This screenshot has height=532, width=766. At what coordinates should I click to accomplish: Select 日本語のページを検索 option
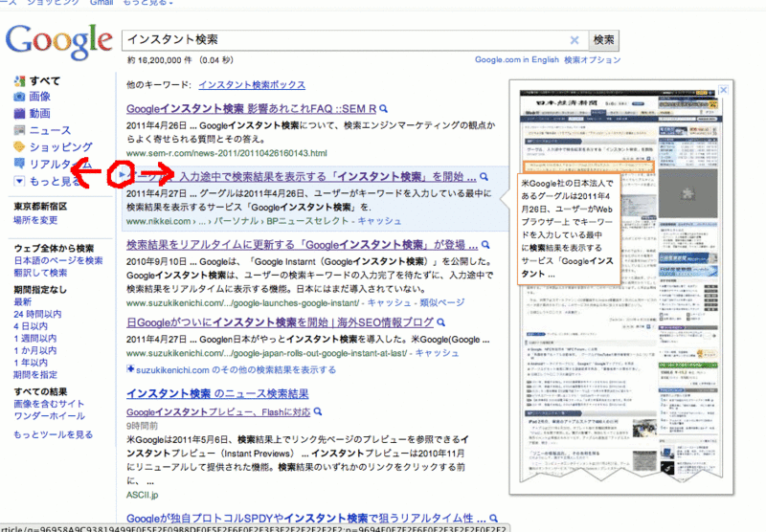click(x=58, y=260)
